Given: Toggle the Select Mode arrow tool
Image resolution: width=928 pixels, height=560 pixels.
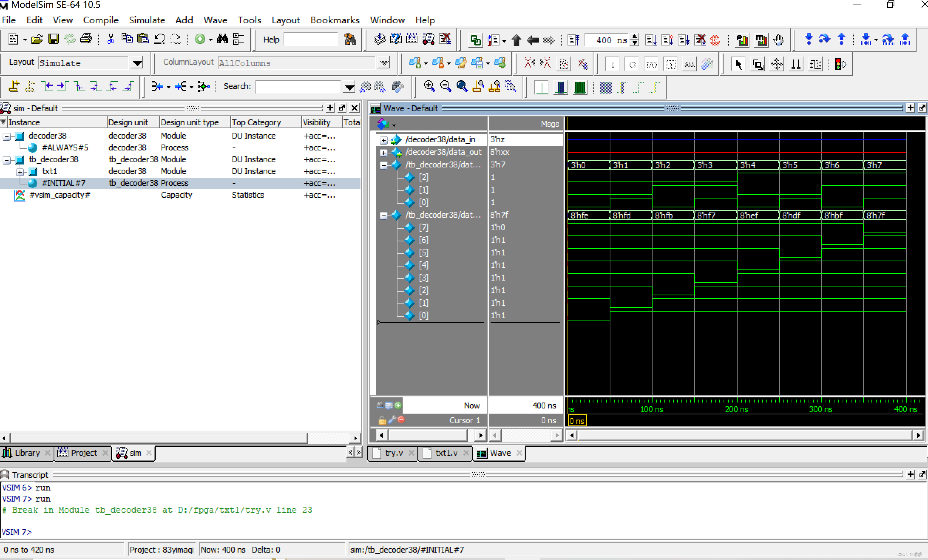Looking at the screenshot, I should [738, 64].
